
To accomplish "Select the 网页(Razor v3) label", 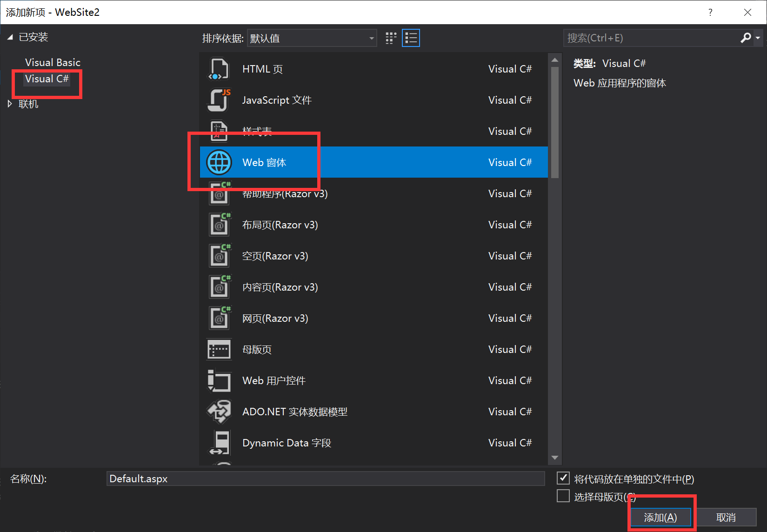I will coord(275,318).
